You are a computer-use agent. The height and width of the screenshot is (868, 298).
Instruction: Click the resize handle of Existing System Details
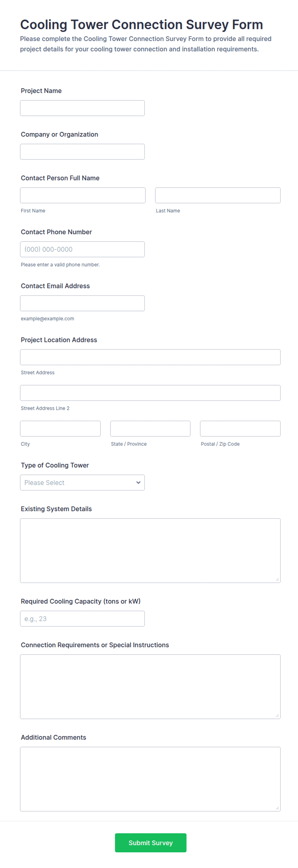pos(277,579)
